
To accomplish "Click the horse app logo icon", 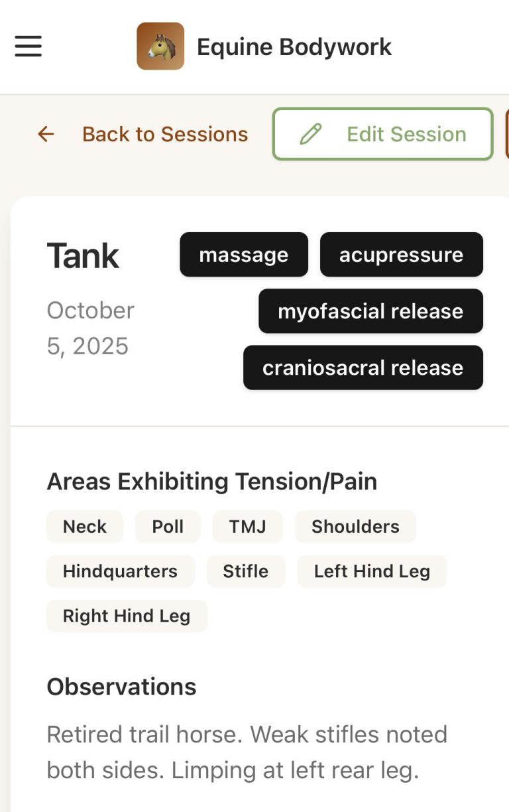I will point(160,46).
